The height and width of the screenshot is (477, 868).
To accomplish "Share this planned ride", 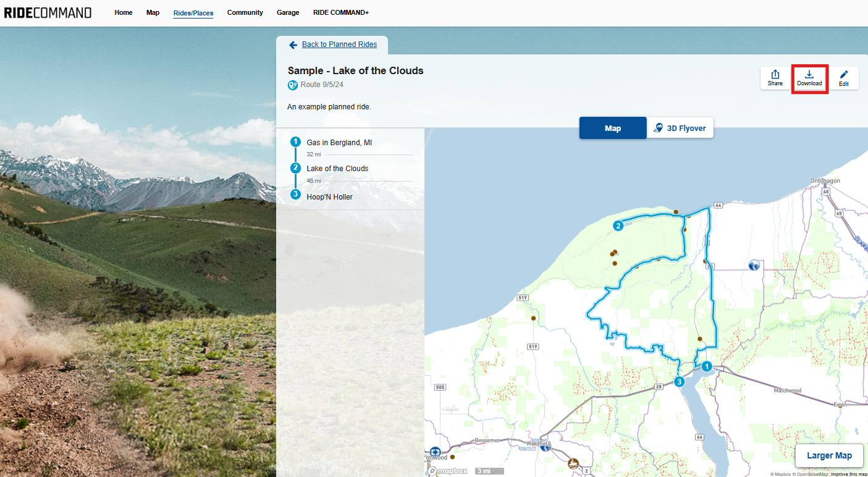I will click(775, 78).
